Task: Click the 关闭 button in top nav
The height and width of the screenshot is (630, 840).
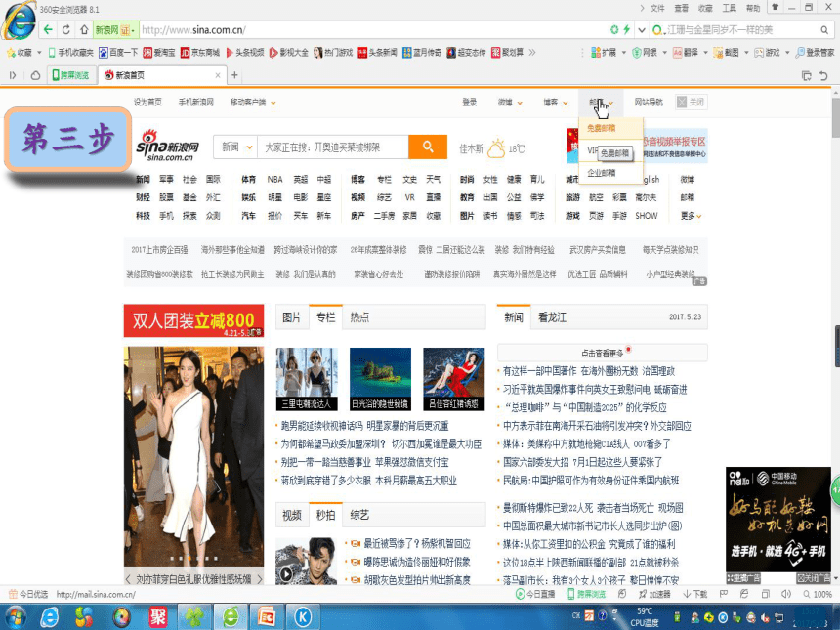Action: tap(692, 103)
